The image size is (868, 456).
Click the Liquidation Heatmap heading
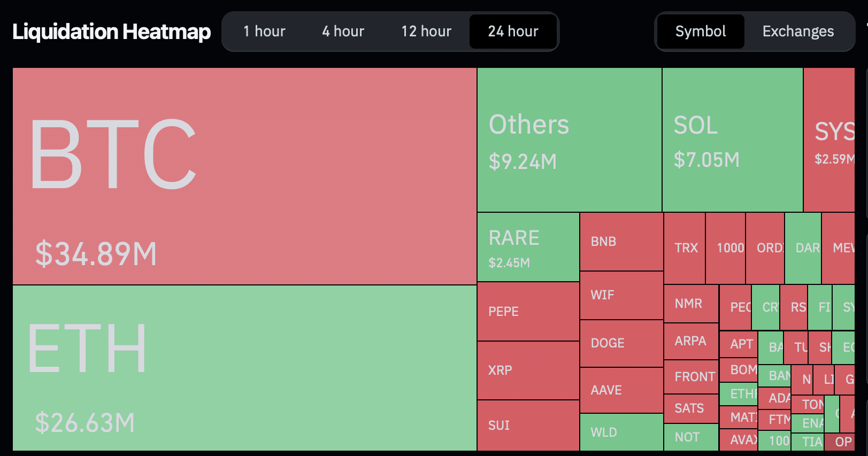pyautogui.click(x=112, y=32)
